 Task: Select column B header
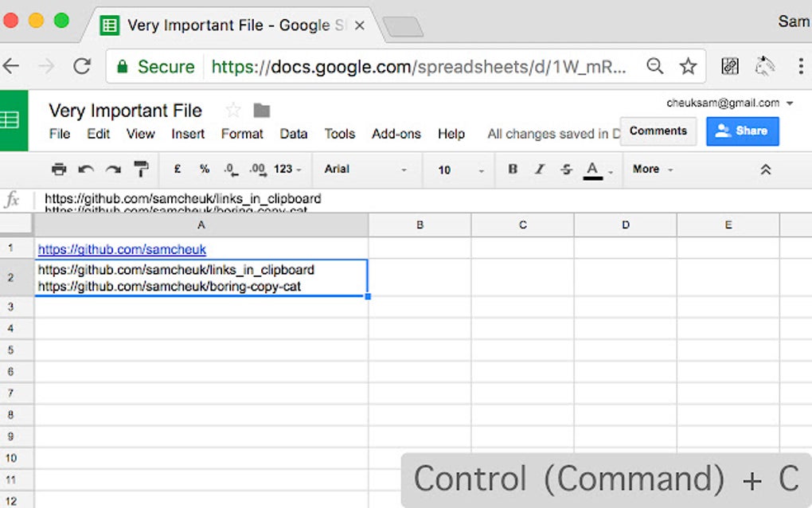(x=420, y=225)
